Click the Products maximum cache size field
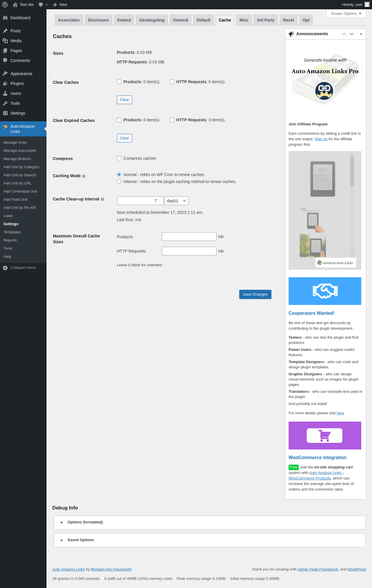 (x=189, y=237)
